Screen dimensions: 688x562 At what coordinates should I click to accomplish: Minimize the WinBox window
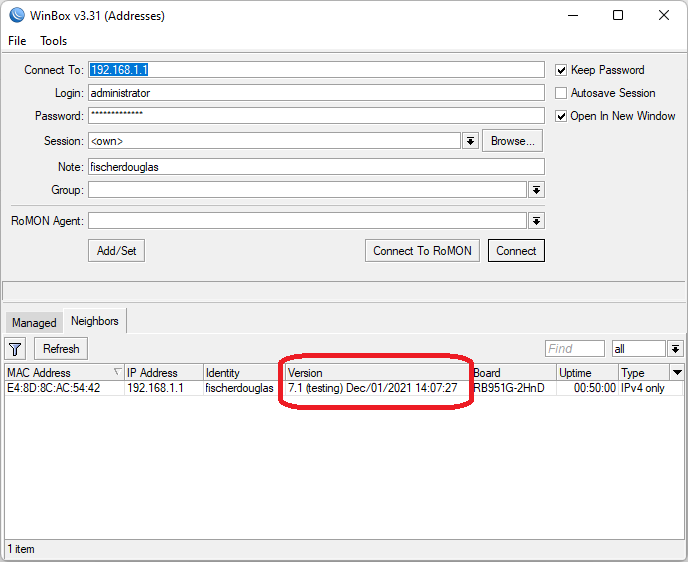pyautogui.click(x=573, y=15)
